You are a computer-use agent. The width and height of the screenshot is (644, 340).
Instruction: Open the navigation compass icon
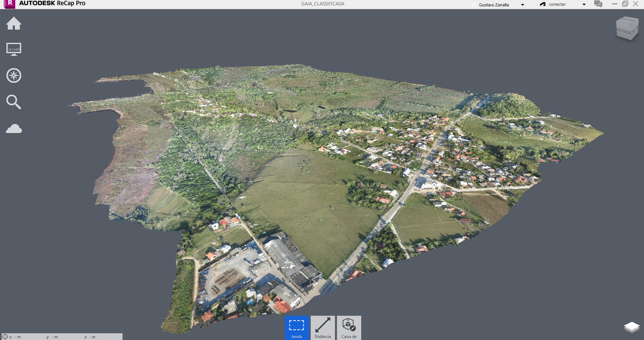[x=14, y=75]
